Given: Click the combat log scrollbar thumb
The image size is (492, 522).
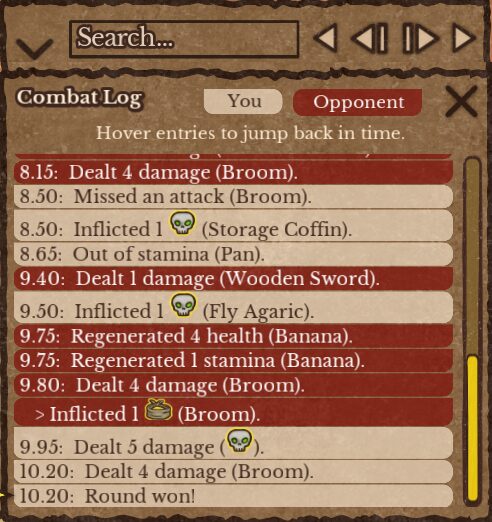Looking at the screenshot, I should (472, 428).
